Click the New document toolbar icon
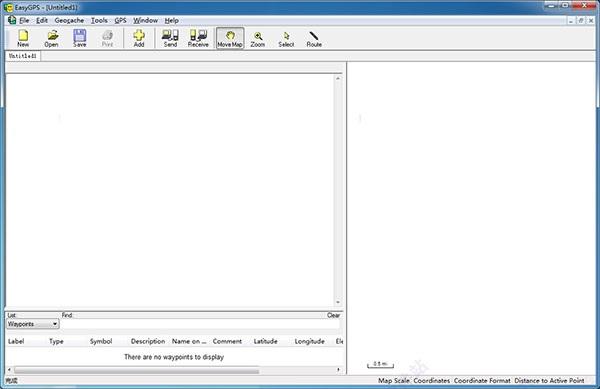Image resolution: width=600 pixels, height=389 pixels. pyautogui.click(x=23, y=38)
